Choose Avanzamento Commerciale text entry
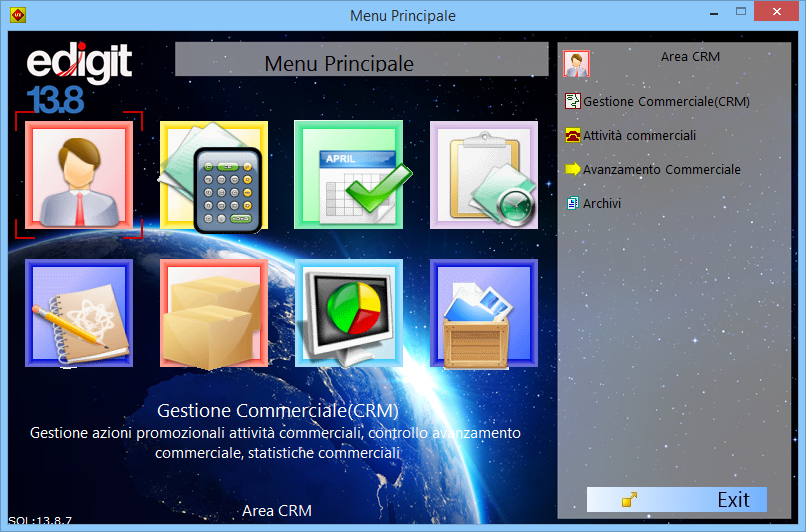This screenshot has height=532, width=806. (x=662, y=170)
